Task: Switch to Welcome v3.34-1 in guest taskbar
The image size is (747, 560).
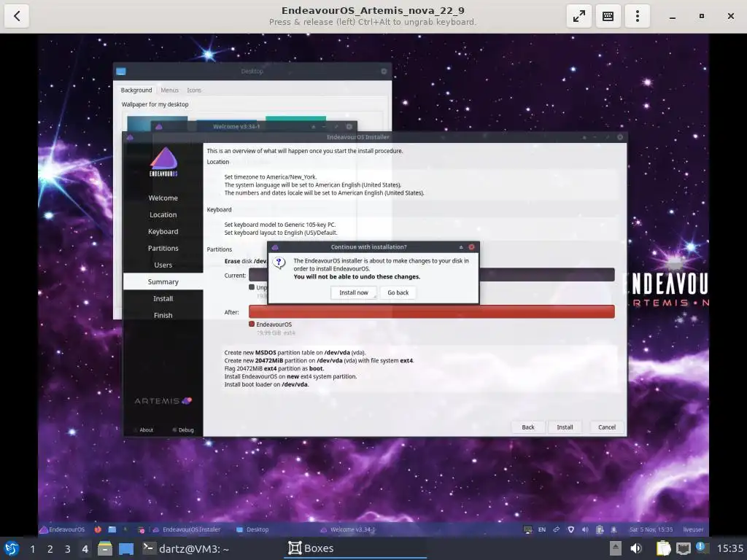Action: pos(348,529)
